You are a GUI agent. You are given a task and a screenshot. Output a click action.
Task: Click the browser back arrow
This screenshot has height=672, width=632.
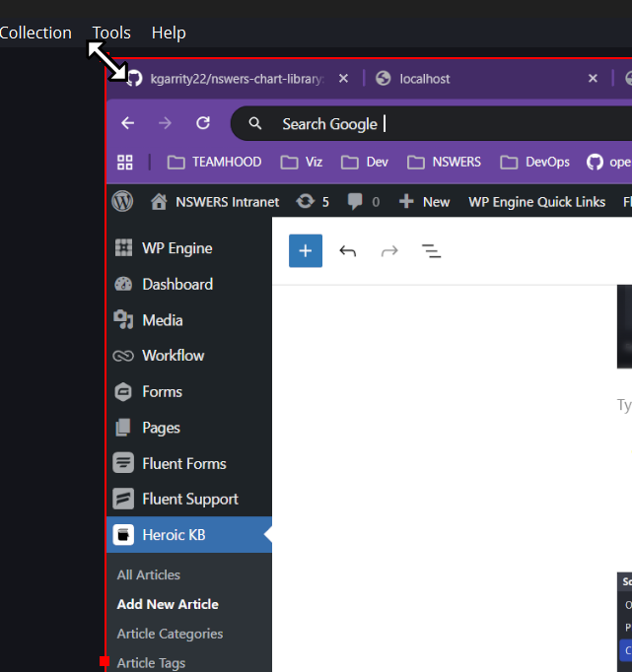coord(127,123)
